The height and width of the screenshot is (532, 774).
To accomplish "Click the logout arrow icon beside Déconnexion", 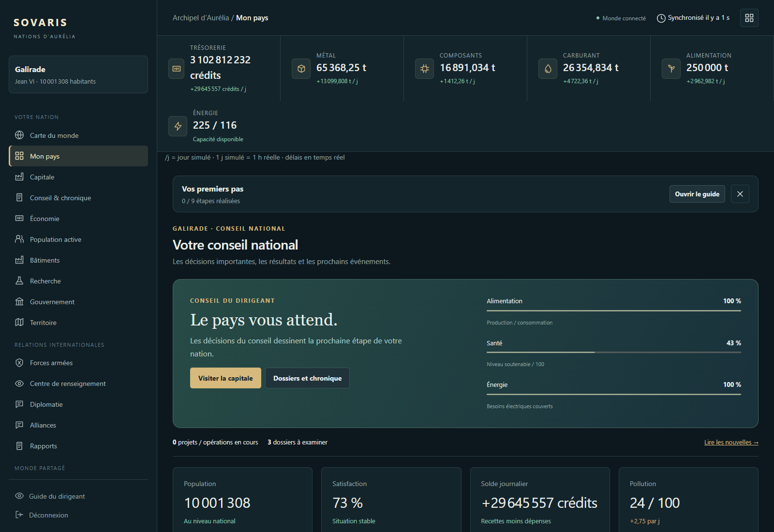I will pos(19,515).
